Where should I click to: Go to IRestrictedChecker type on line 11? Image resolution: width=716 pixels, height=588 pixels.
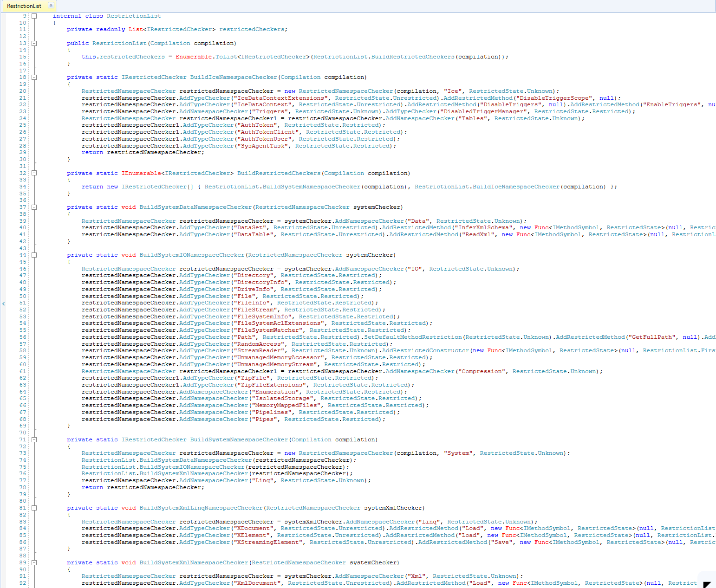179,29
